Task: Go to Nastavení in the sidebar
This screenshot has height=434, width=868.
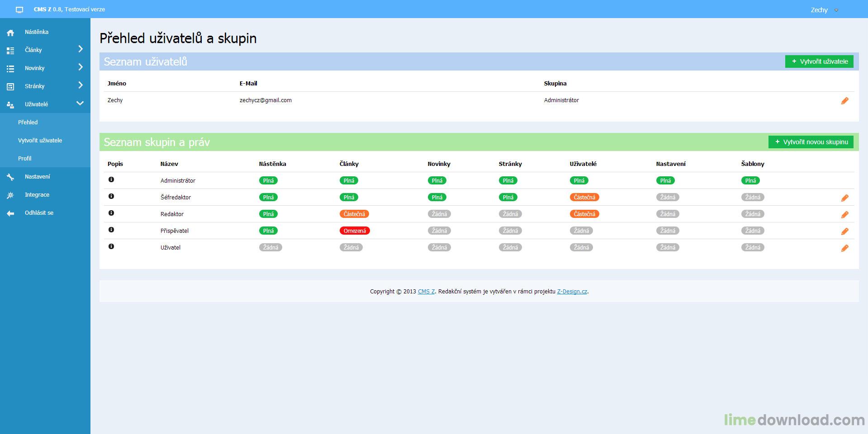Action: point(38,177)
